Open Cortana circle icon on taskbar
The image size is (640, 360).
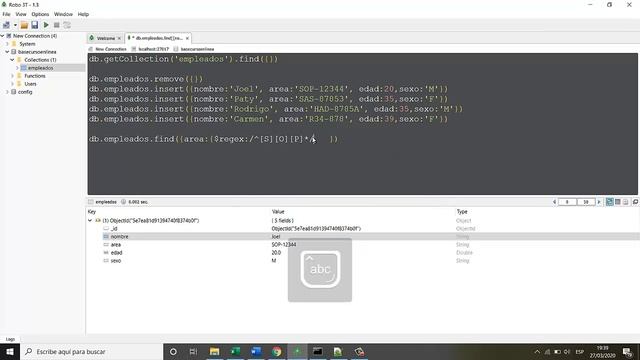point(173,351)
